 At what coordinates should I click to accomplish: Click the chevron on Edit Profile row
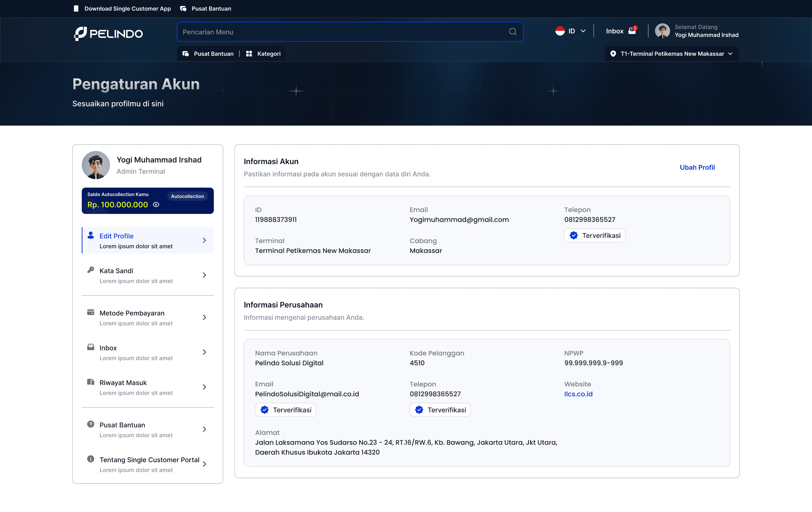coord(204,240)
